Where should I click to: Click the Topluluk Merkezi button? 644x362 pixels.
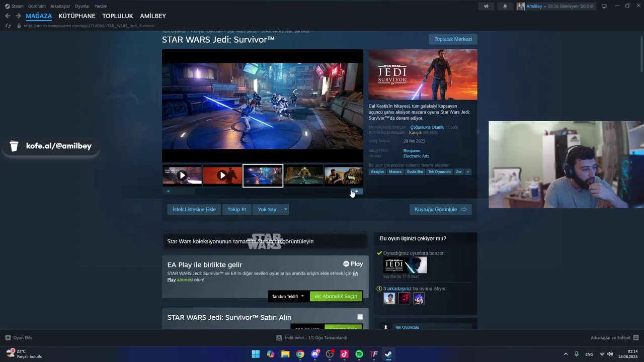pos(453,39)
